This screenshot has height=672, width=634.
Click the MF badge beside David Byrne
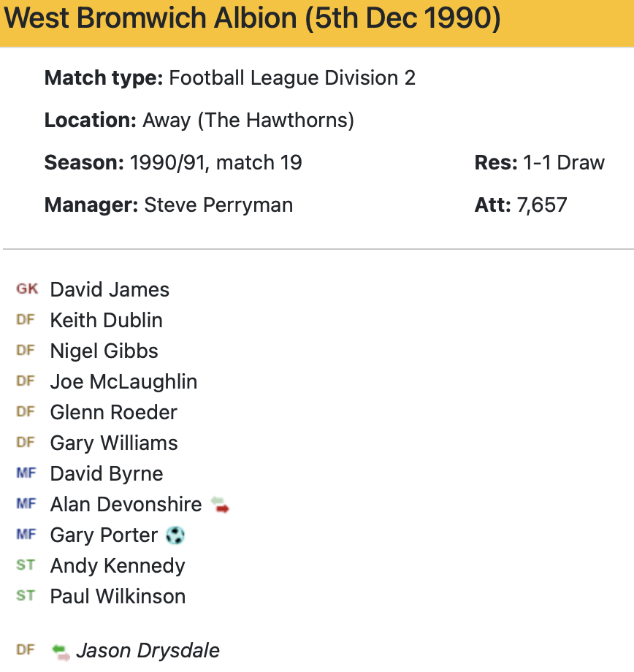tap(26, 473)
